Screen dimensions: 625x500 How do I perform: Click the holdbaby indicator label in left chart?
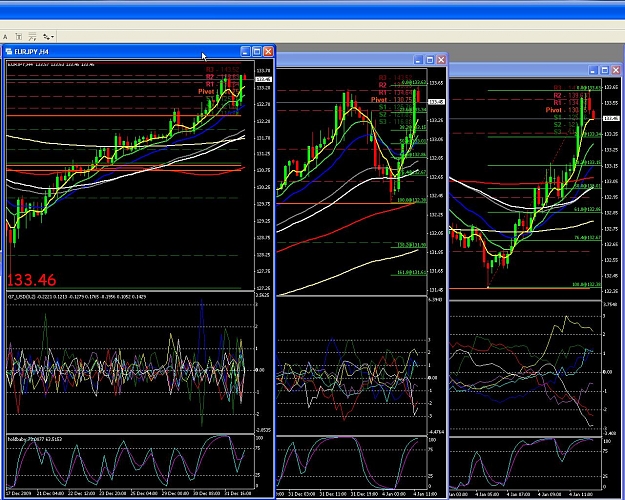(35, 439)
